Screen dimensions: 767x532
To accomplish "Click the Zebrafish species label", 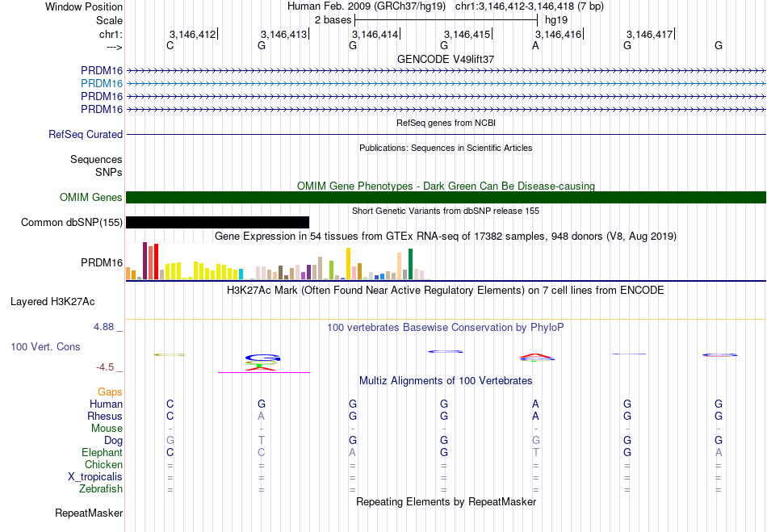I will 101,489.
